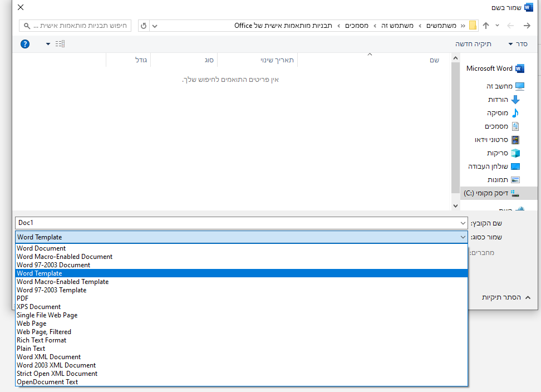The height and width of the screenshot is (392, 541).
Task: Click משתמש זה in the address path
Action: click(397, 26)
